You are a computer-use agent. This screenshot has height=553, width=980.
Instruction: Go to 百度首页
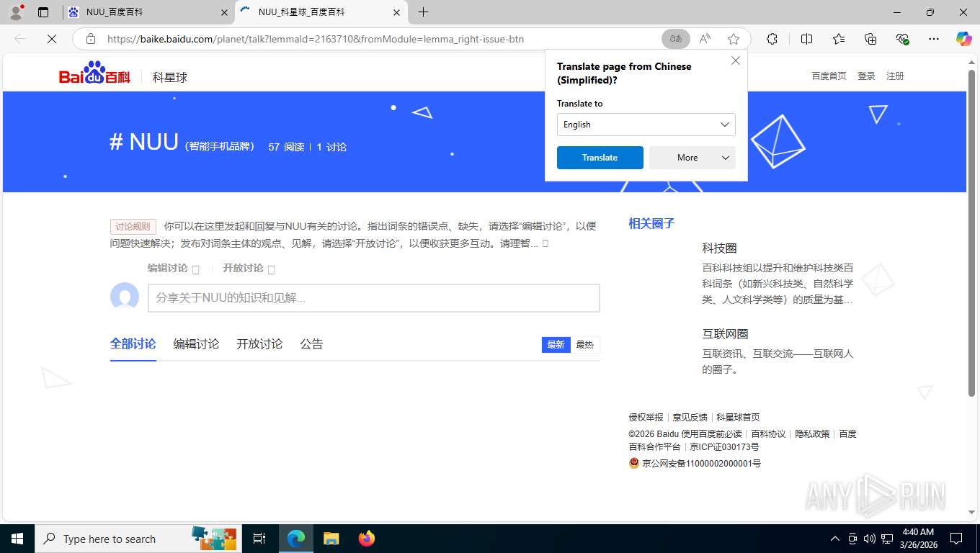(829, 76)
